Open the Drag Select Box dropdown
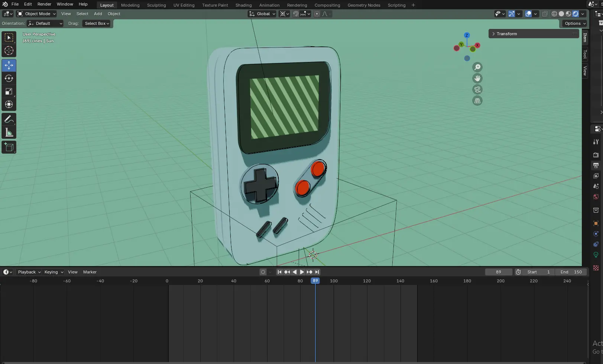 point(97,23)
